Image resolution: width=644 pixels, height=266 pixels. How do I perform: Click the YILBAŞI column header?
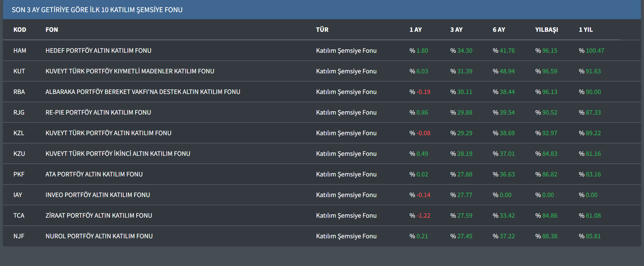pyautogui.click(x=546, y=30)
